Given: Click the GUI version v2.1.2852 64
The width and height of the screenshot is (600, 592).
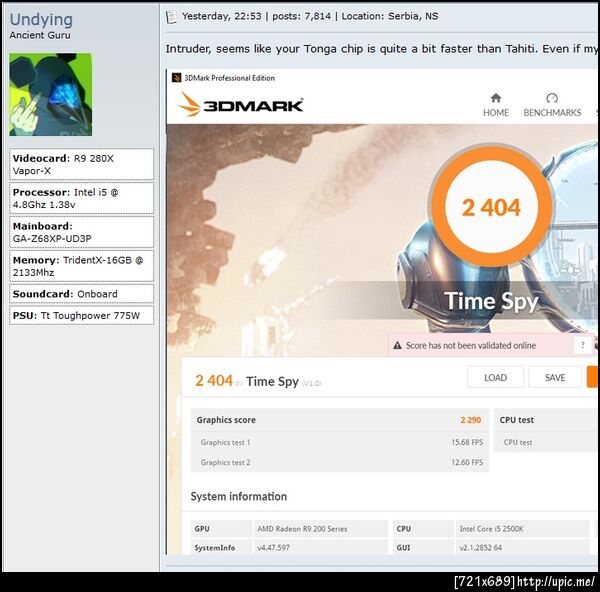Looking at the screenshot, I should pos(481,548).
